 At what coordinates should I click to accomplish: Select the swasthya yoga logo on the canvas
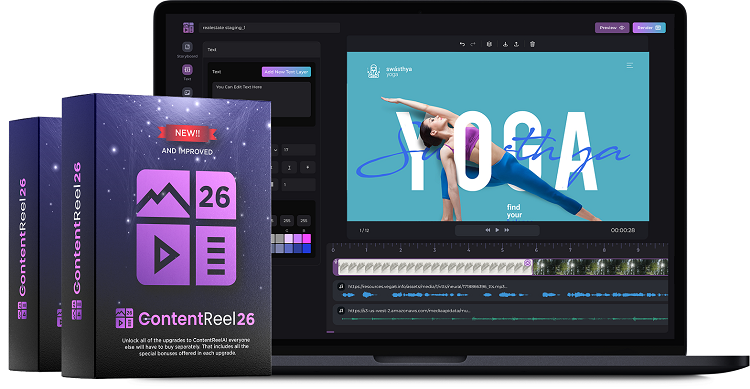click(389, 72)
